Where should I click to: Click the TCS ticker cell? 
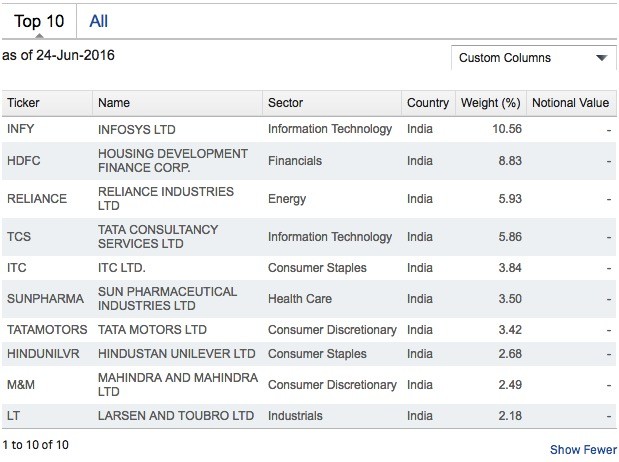(19, 237)
